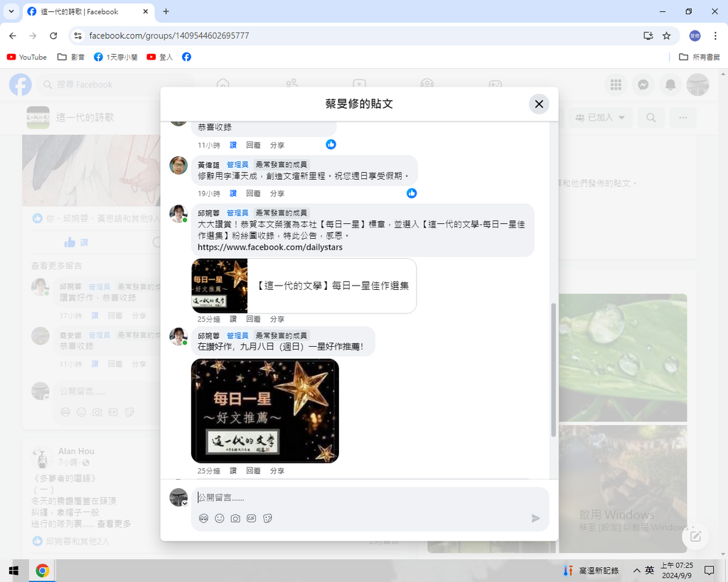The width and height of the screenshot is (728, 582).
Task: Open the GIF picker in comment box
Action: click(251, 518)
